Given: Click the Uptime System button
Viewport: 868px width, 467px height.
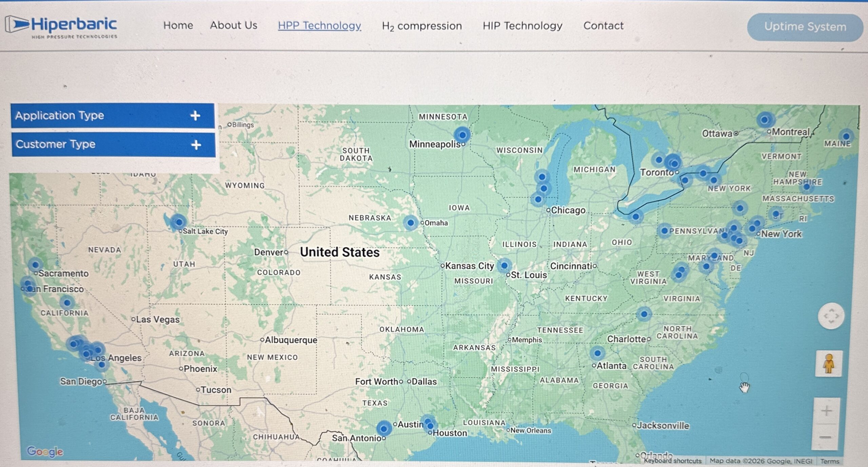Looking at the screenshot, I should [x=805, y=27].
